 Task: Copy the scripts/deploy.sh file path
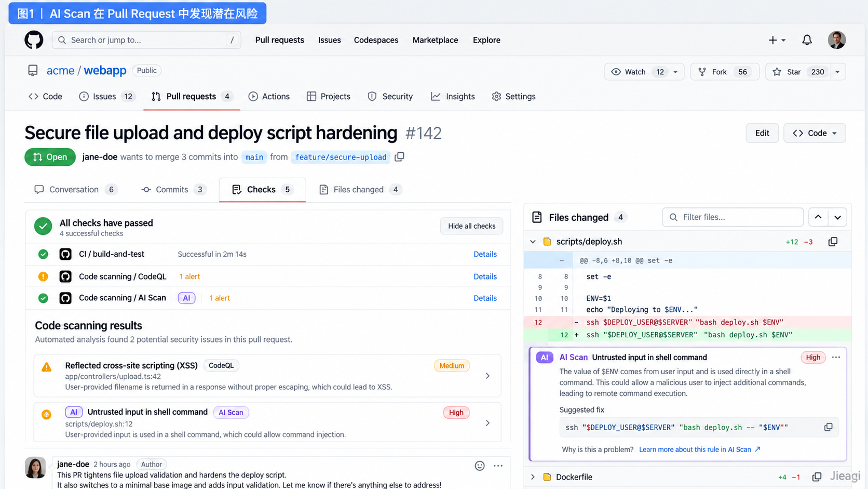[833, 242]
